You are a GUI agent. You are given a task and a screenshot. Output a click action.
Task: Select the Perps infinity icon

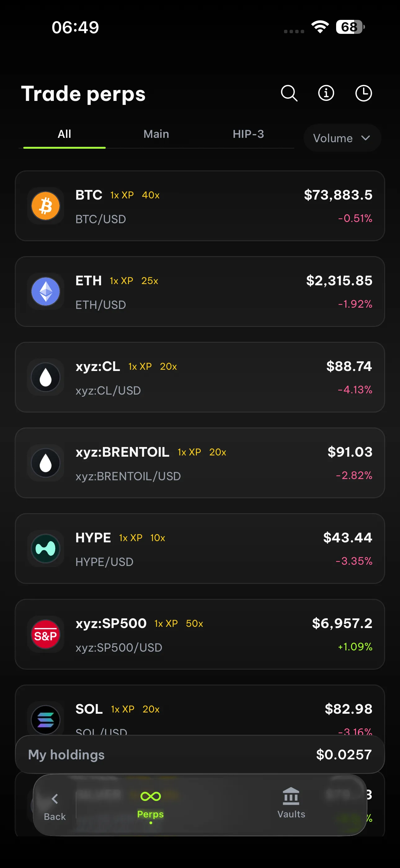(x=150, y=797)
